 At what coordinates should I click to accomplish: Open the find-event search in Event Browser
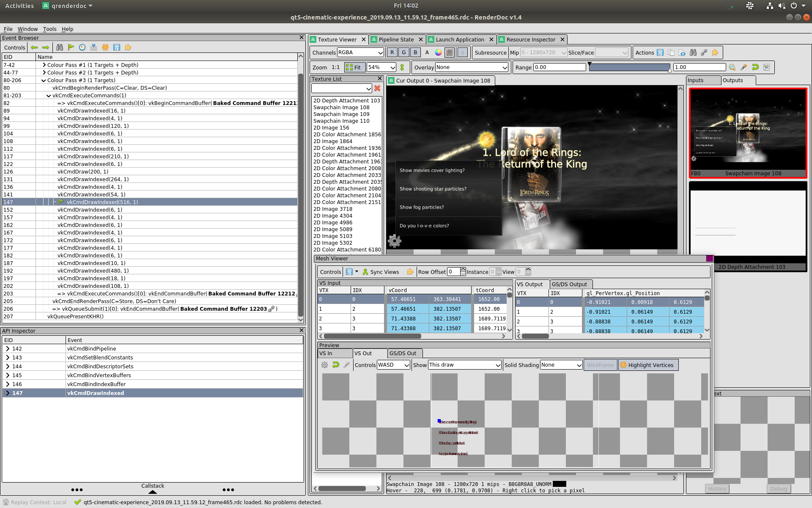[60, 47]
